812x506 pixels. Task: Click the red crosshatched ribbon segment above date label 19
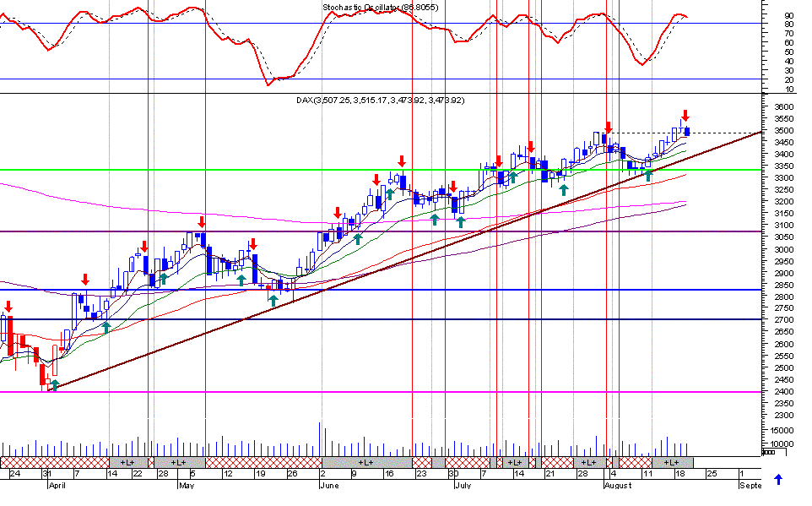tap(263, 462)
